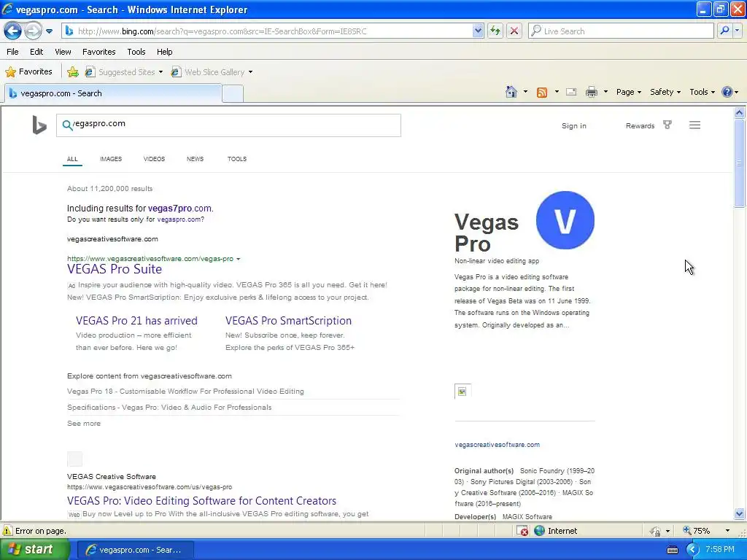Stop loading with the red X icon
Viewport: 747px width, 560px height.
[x=514, y=31]
